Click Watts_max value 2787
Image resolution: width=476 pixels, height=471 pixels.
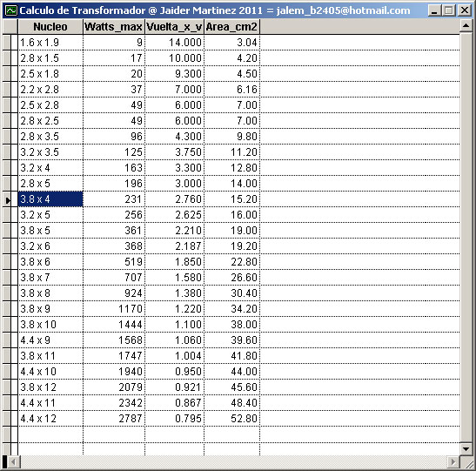[114, 419]
